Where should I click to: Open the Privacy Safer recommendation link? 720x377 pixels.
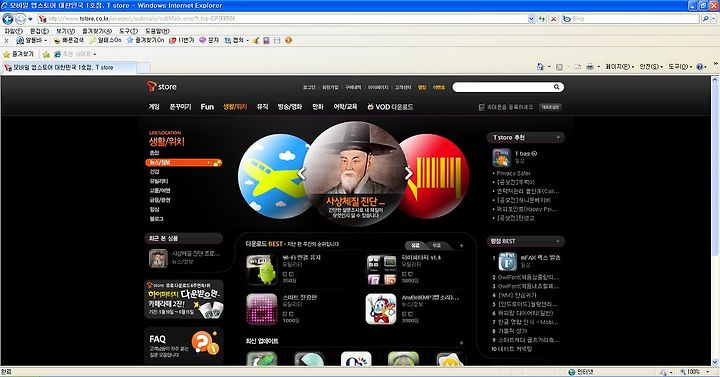point(513,173)
